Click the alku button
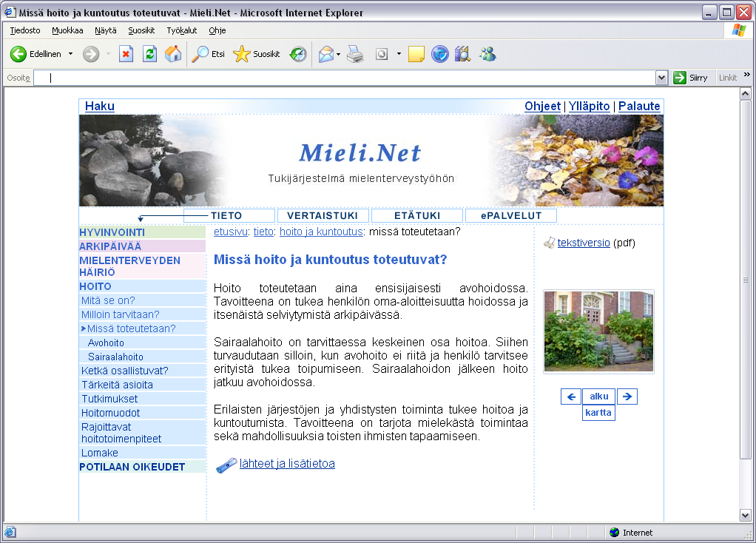Image resolution: width=756 pixels, height=543 pixels. pos(599,397)
